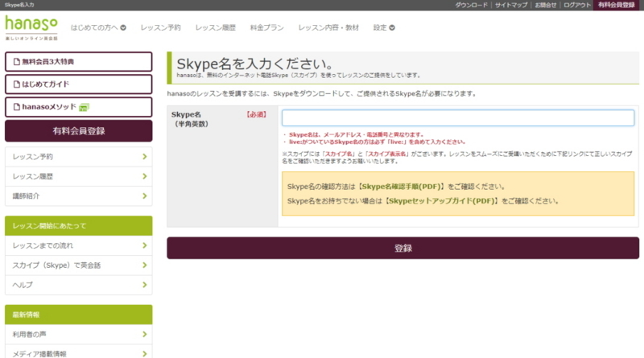Click the green badge icon after hanasoメソッド
The height and width of the screenshot is (358, 644).
[84, 107]
